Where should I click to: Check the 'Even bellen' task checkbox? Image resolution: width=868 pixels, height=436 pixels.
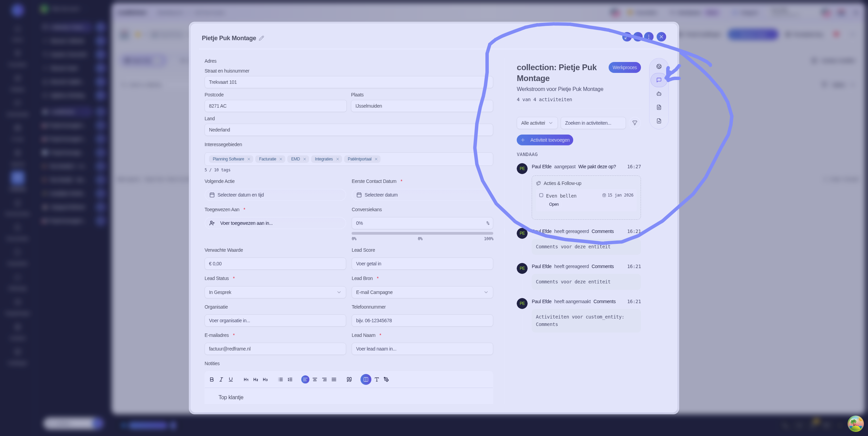pyautogui.click(x=541, y=195)
